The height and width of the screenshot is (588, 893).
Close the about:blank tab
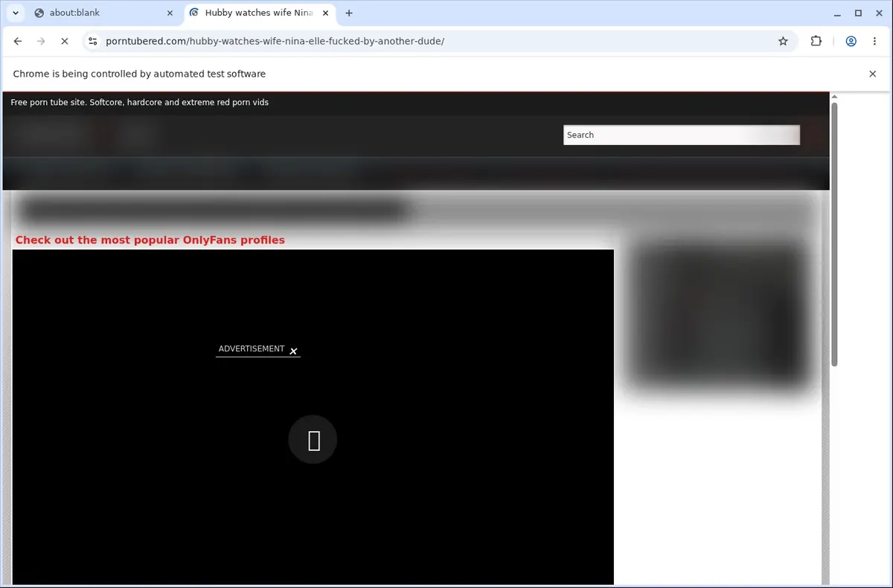pyautogui.click(x=170, y=13)
